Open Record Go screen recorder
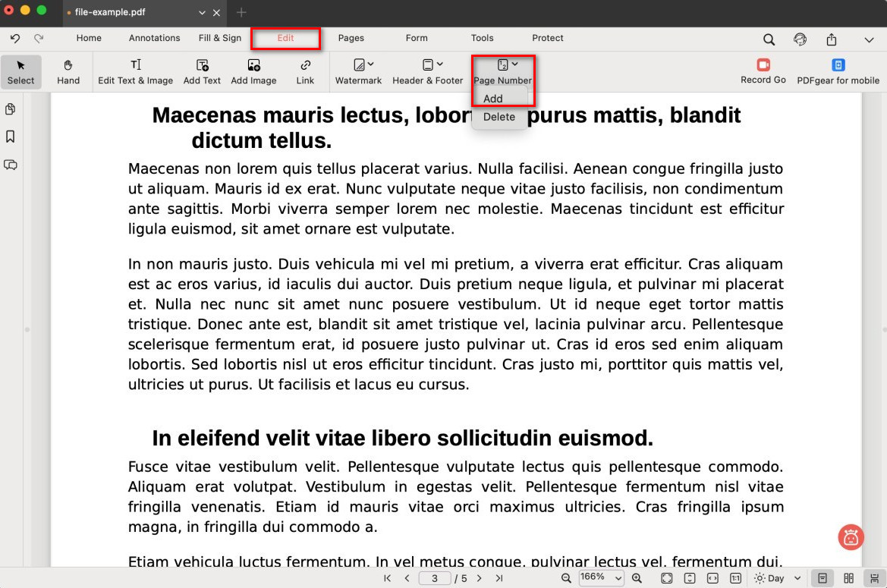 [763, 71]
